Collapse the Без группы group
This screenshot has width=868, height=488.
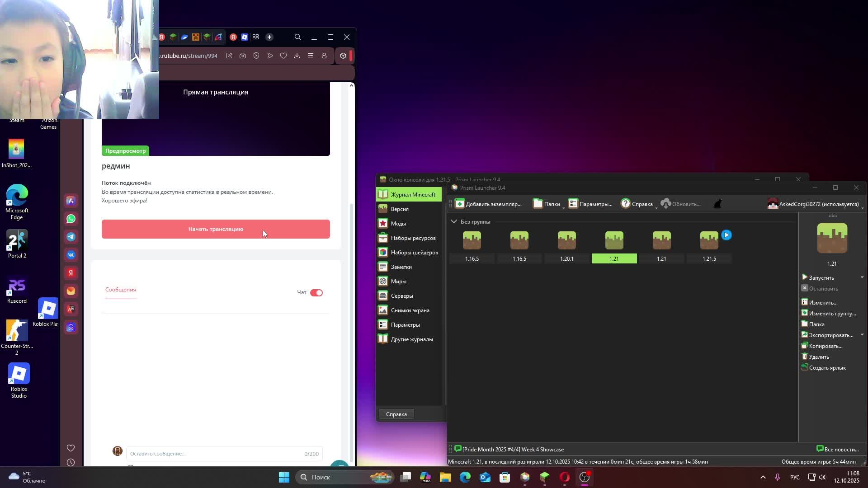pos(454,221)
